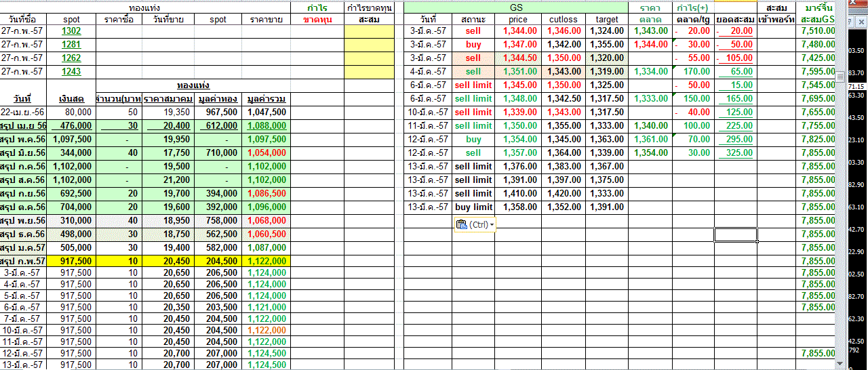Screen dimensions: 868x370
Task: Select target cell 1,319.00
Action: 607,72
